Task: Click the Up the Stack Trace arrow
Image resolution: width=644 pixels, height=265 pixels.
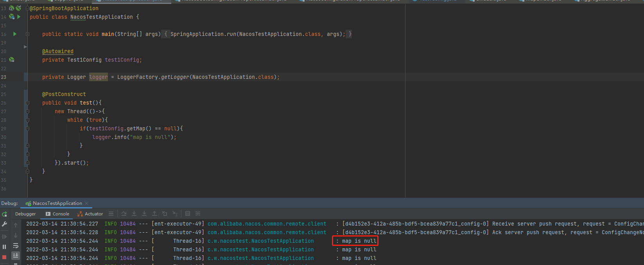Action: click(16, 225)
